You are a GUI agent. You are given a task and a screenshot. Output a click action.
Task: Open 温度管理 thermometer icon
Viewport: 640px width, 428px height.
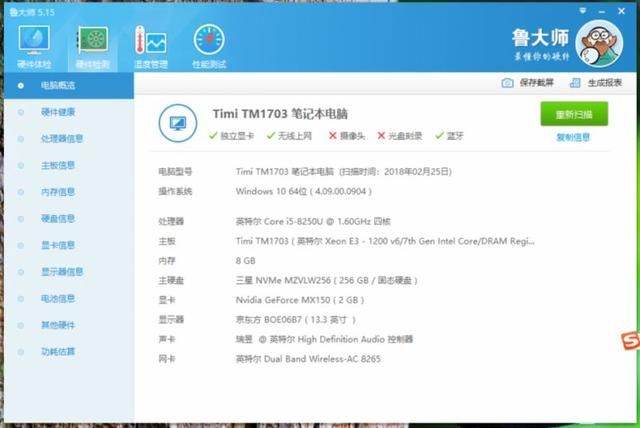pyautogui.click(x=151, y=40)
